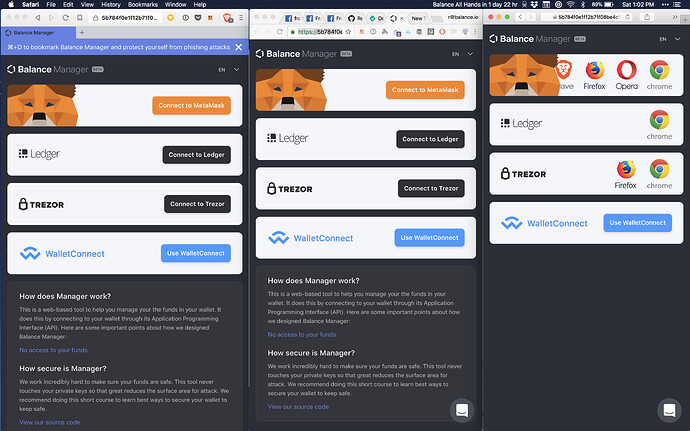Open Wi-Fi status in menu bar

click(571, 4)
